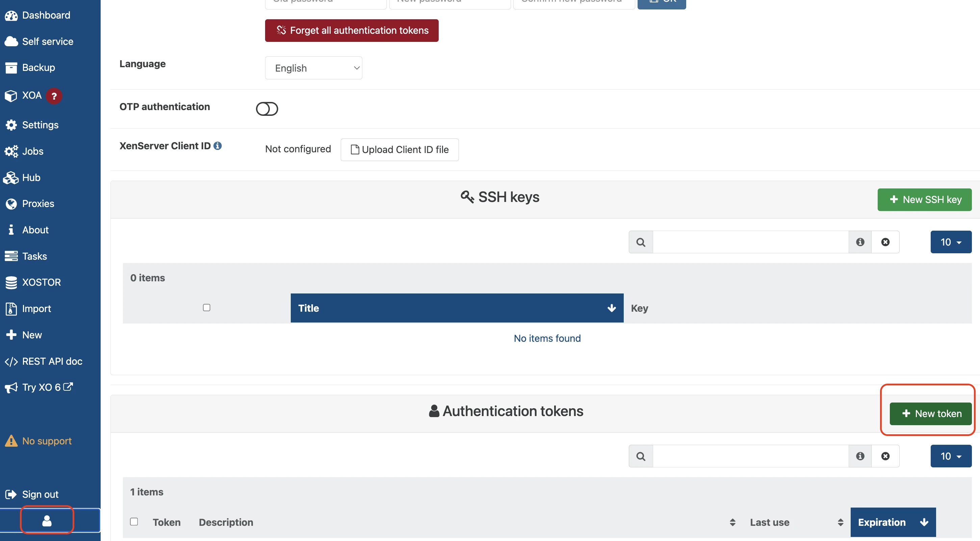Click the Tasks list icon
Image resolution: width=980 pixels, height=541 pixels.
11,256
